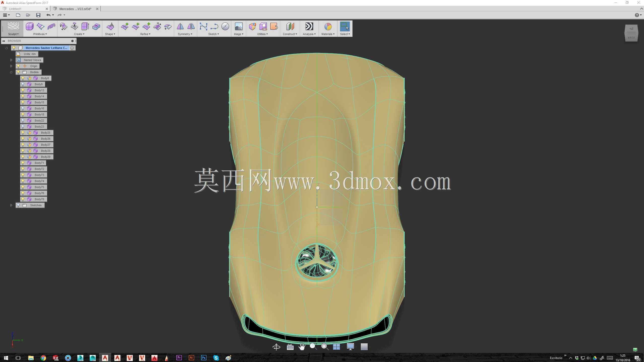
Task: Open the Analysis menu
Action: (x=309, y=34)
